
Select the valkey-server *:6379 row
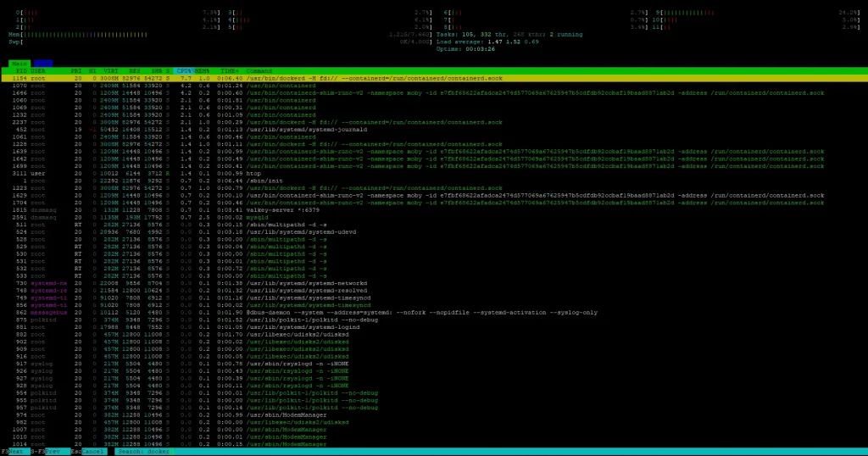pos(434,209)
